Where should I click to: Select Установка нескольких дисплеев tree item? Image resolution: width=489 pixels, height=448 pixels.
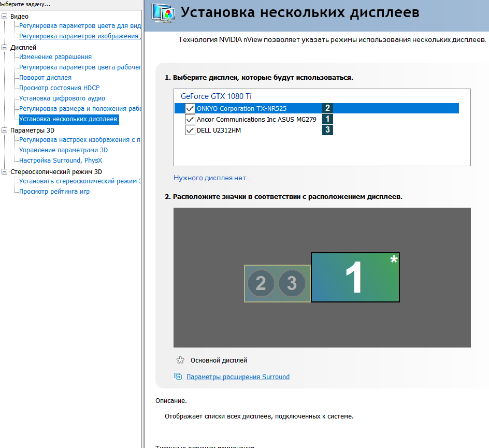point(69,119)
